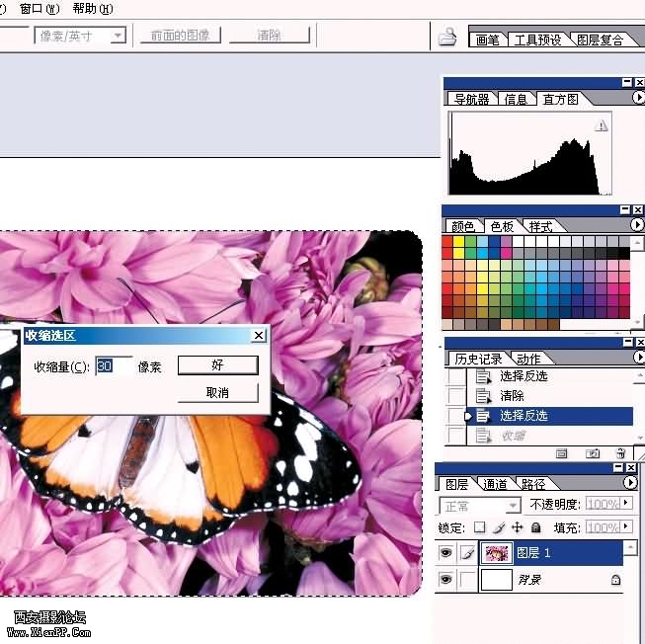
Task: Click the lock all padlock icon
Action: click(x=535, y=527)
